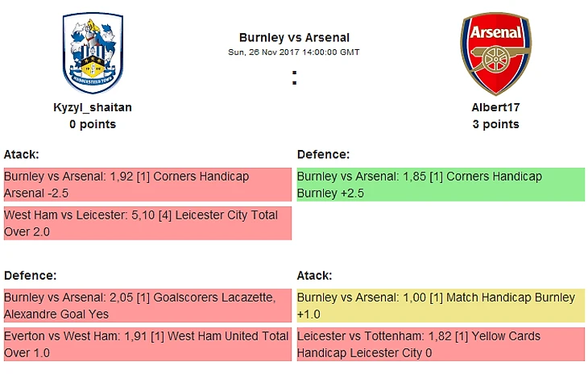Select the Lacazette Goalscorers Goal Yes bet

(147, 306)
